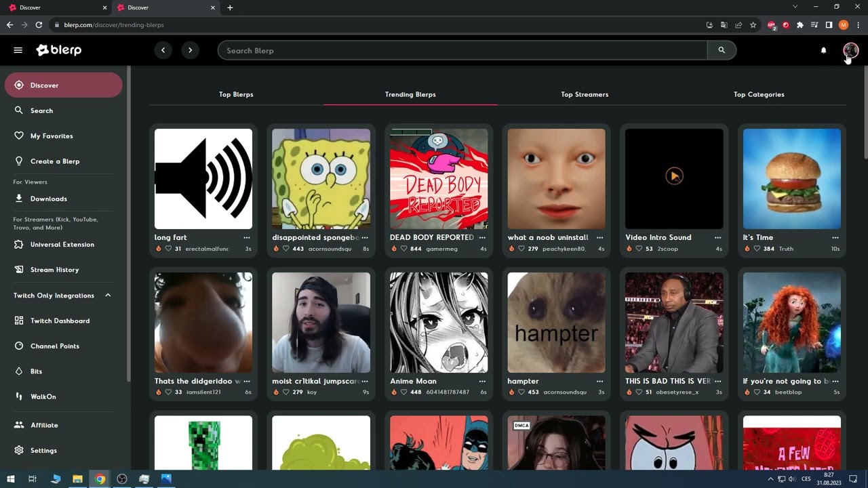The image size is (868, 488).
Task: Open Chrome from the taskbar
Action: pyautogui.click(x=100, y=479)
